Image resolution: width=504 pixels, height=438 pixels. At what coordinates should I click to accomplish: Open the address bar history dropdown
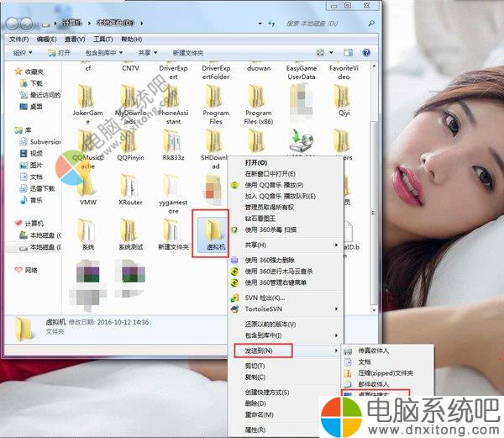pos(260,24)
